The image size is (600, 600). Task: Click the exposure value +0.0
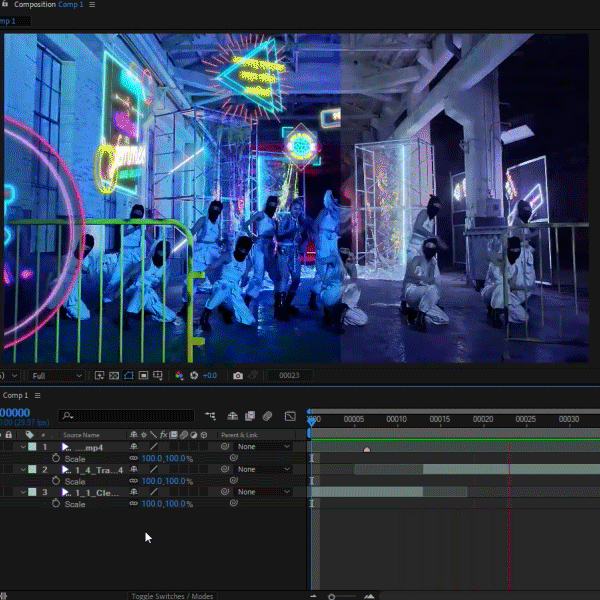point(209,375)
